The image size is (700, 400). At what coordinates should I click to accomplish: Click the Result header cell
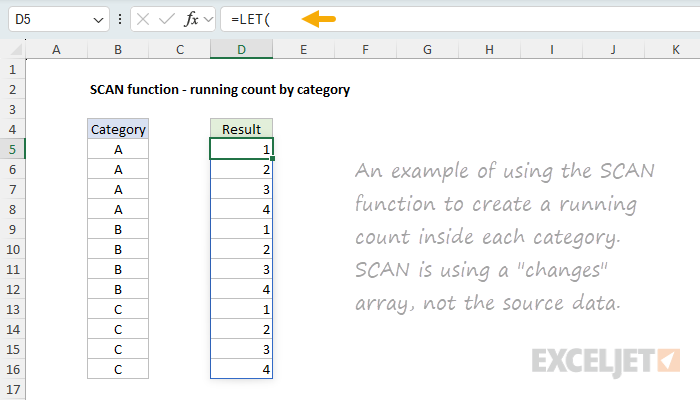(x=241, y=129)
